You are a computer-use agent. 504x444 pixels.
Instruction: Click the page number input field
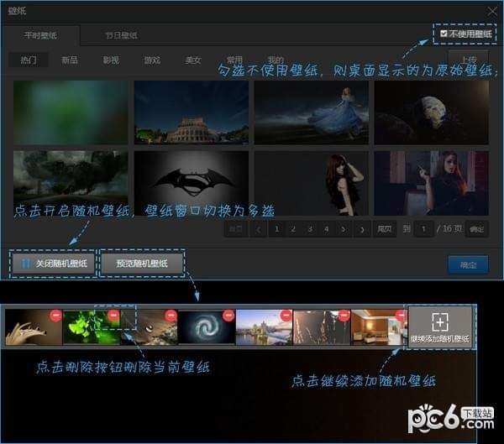coord(425,228)
